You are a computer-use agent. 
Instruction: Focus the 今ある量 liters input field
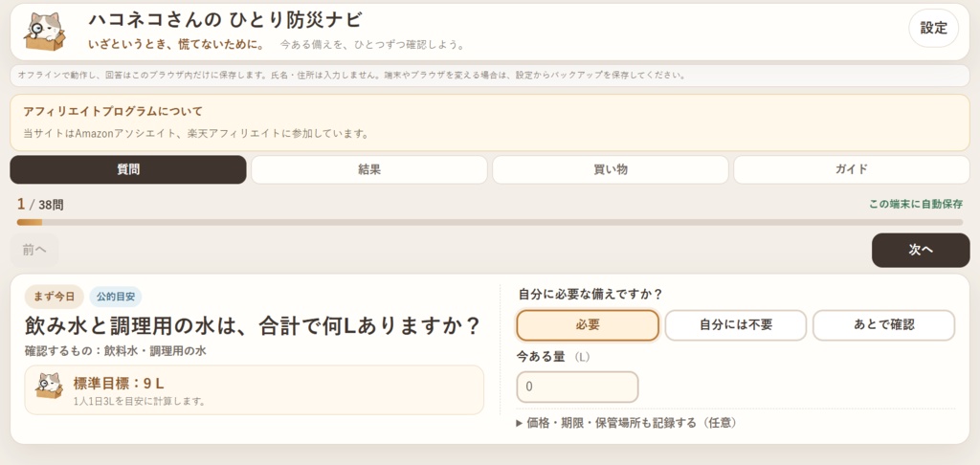pyautogui.click(x=577, y=387)
